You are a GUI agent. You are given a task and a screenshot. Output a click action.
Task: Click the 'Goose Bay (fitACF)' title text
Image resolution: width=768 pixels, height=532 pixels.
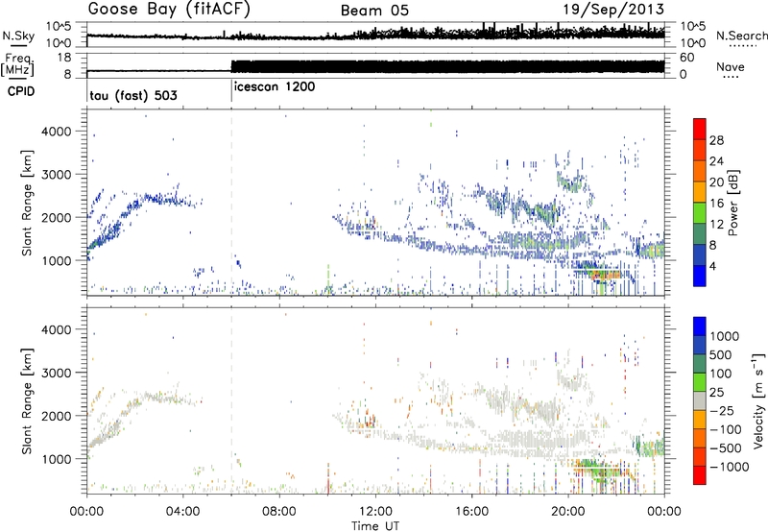[169, 10]
